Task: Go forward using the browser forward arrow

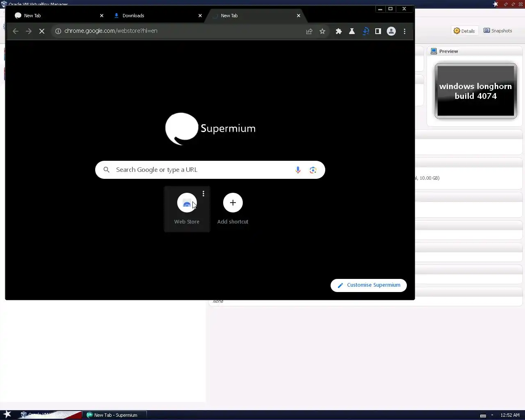Action: coord(29,31)
